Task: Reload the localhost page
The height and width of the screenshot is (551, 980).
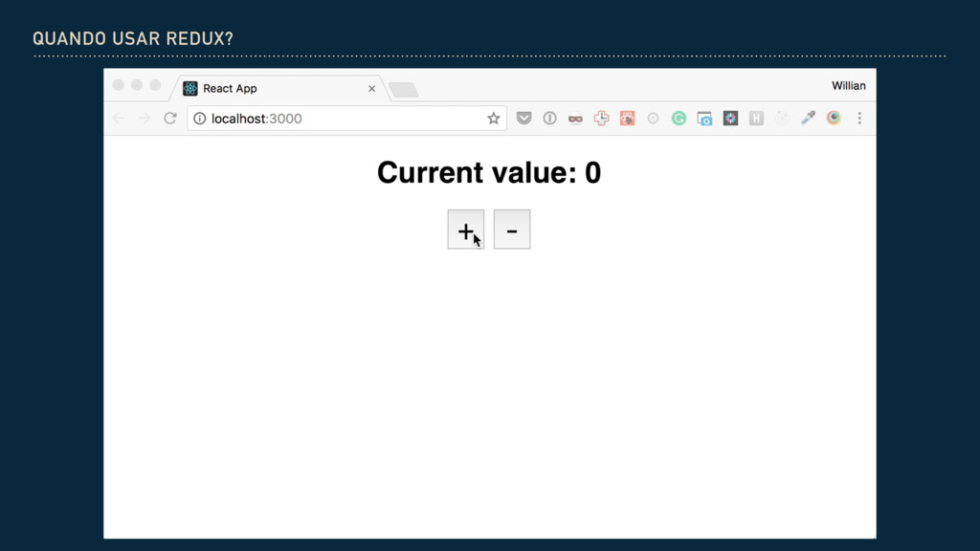Action: 170,118
